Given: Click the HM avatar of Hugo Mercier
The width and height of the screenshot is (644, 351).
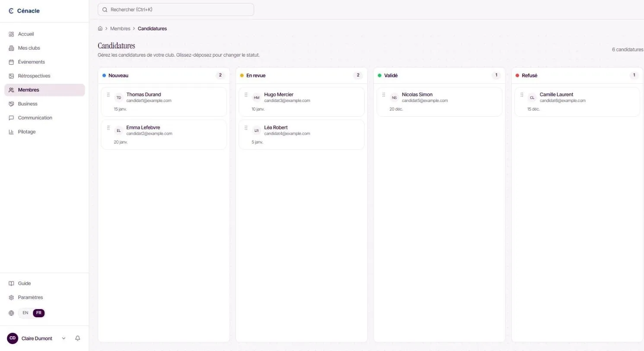Looking at the screenshot, I should tap(257, 98).
